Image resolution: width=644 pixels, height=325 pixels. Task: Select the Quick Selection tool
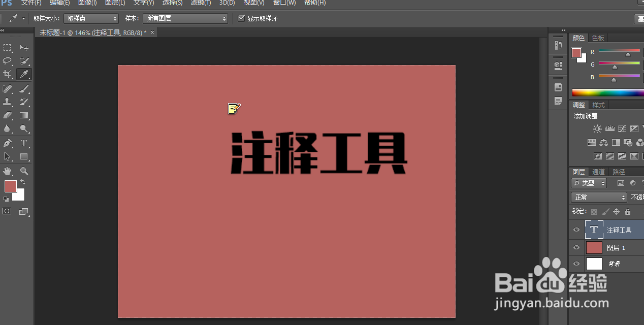tap(24, 61)
